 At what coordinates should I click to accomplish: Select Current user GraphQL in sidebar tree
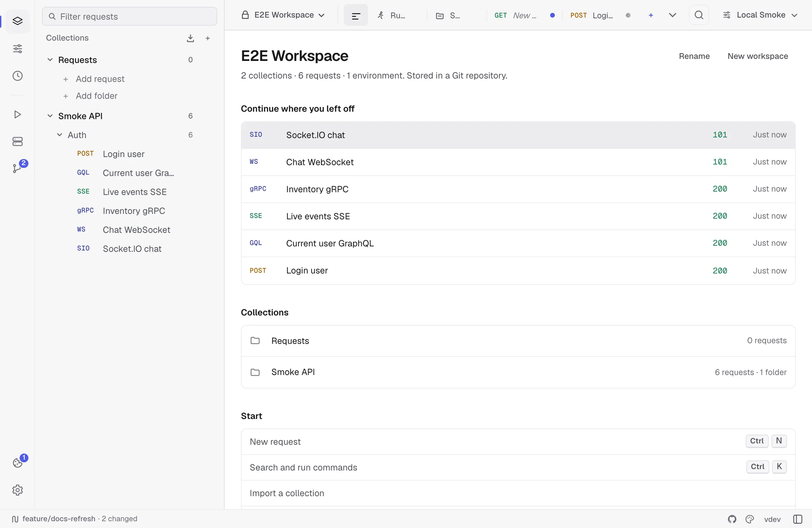coord(138,173)
